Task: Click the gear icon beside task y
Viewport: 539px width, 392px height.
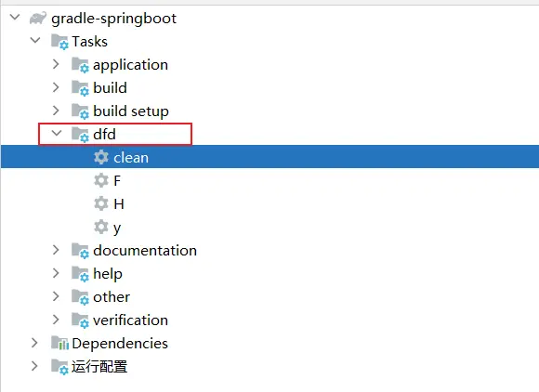Action: pyautogui.click(x=101, y=227)
